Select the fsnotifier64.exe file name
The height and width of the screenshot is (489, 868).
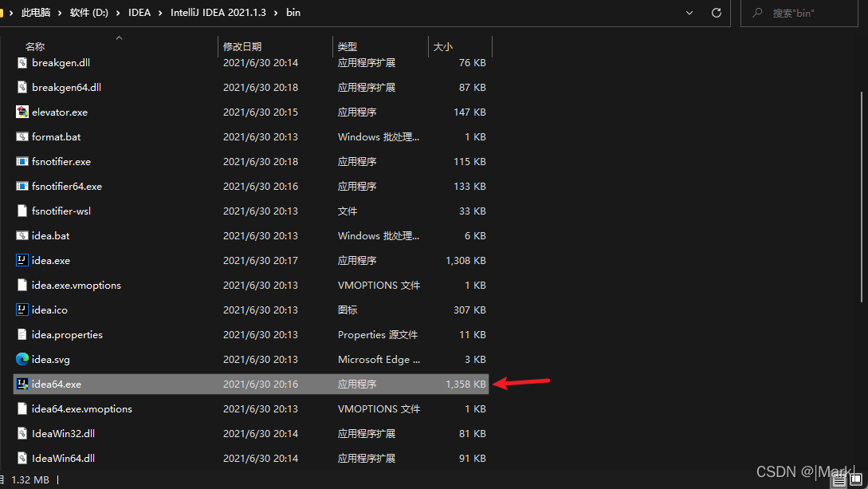pyautogui.click(x=67, y=186)
